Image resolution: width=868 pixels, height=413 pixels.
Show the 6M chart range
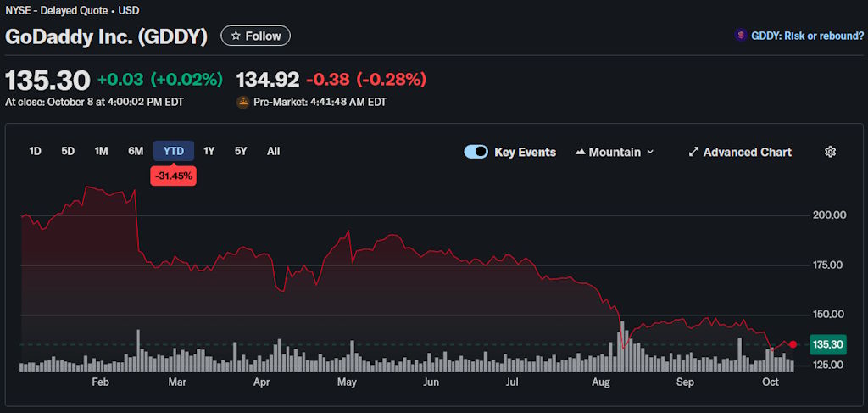pyautogui.click(x=136, y=152)
